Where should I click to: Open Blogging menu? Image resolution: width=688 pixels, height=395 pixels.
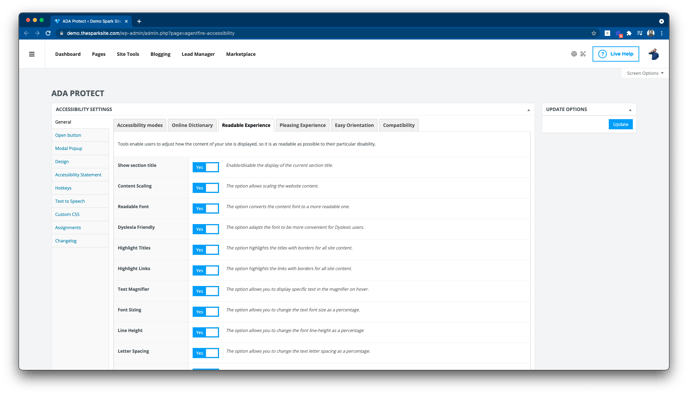point(160,54)
